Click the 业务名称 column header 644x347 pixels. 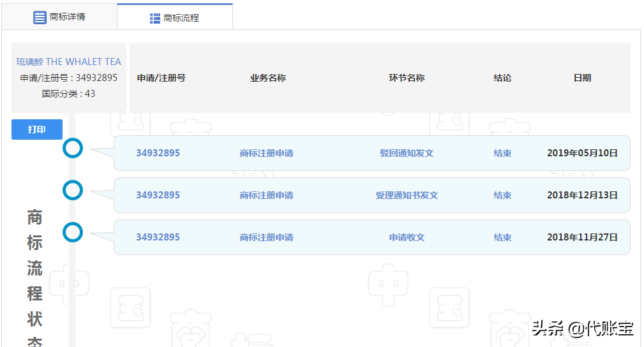click(x=268, y=78)
